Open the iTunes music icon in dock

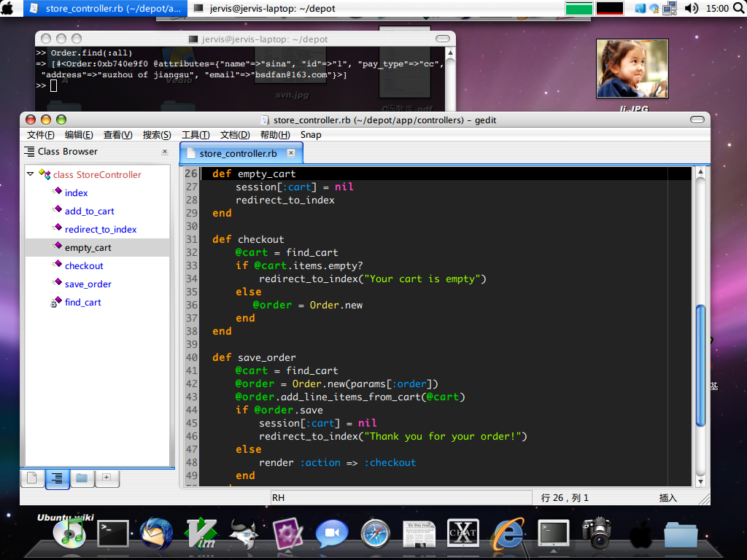69,532
